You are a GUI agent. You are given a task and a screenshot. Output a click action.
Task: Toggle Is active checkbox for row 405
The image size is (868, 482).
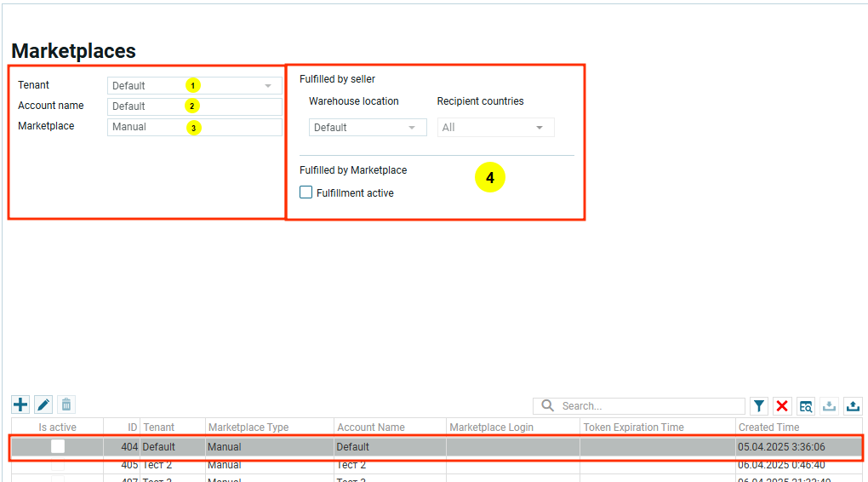(57, 465)
